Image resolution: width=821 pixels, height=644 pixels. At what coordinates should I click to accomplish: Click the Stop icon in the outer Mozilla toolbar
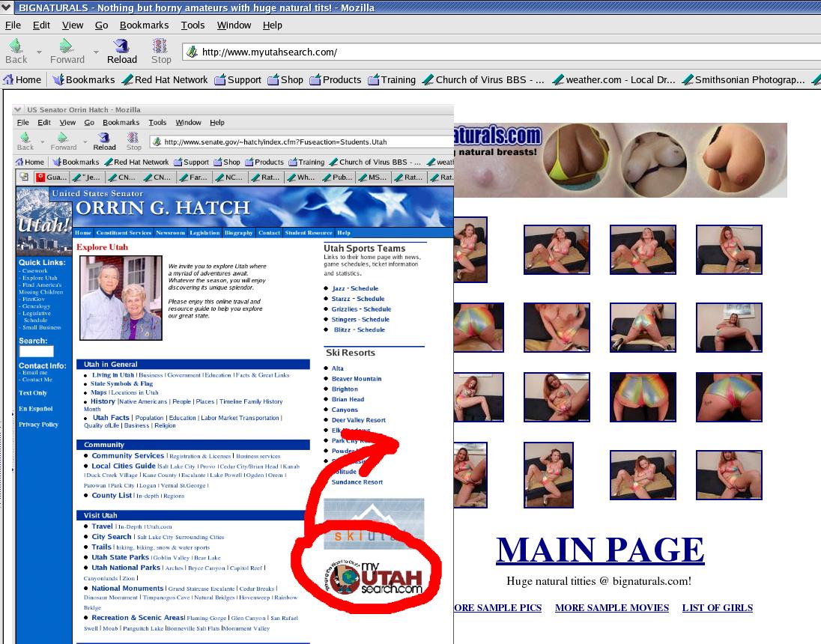click(x=161, y=52)
